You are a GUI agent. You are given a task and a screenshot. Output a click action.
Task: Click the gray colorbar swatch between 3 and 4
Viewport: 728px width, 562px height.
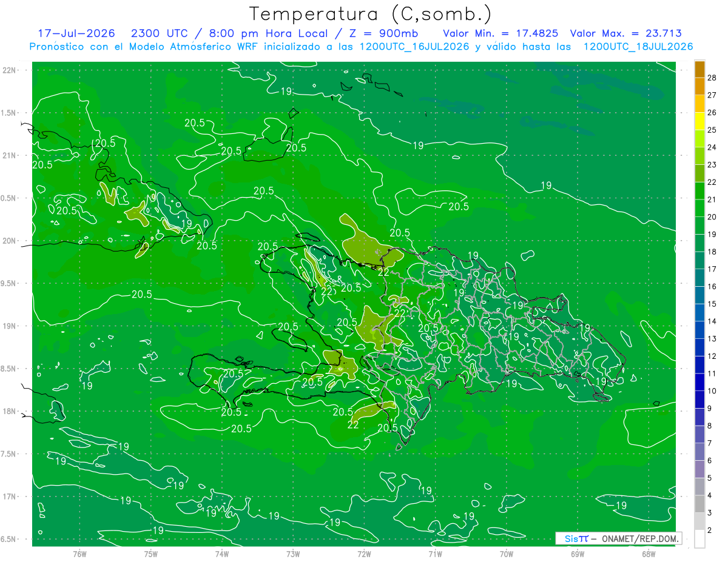[x=699, y=504]
